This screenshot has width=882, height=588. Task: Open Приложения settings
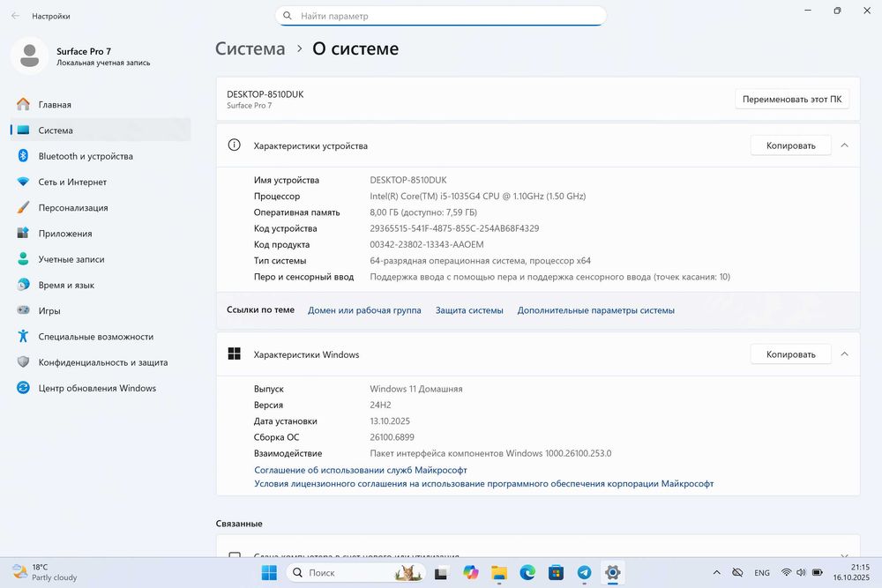101,234
